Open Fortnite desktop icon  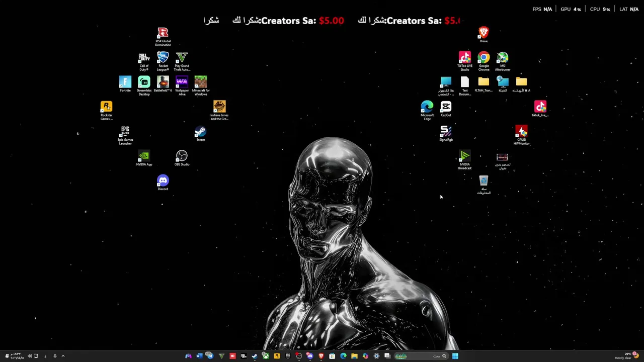click(125, 84)
